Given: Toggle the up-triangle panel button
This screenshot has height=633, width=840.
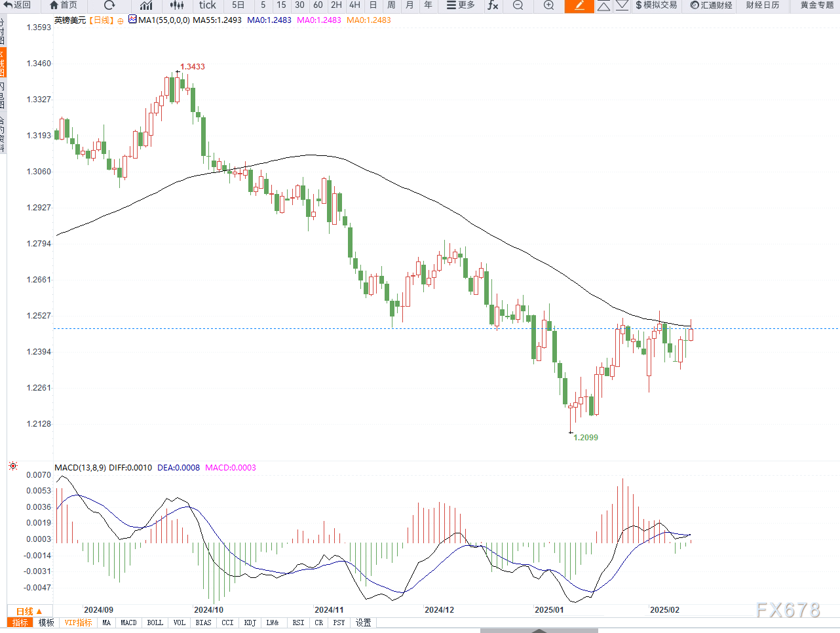Looking at the screenshot, I should tap(604, 6).
